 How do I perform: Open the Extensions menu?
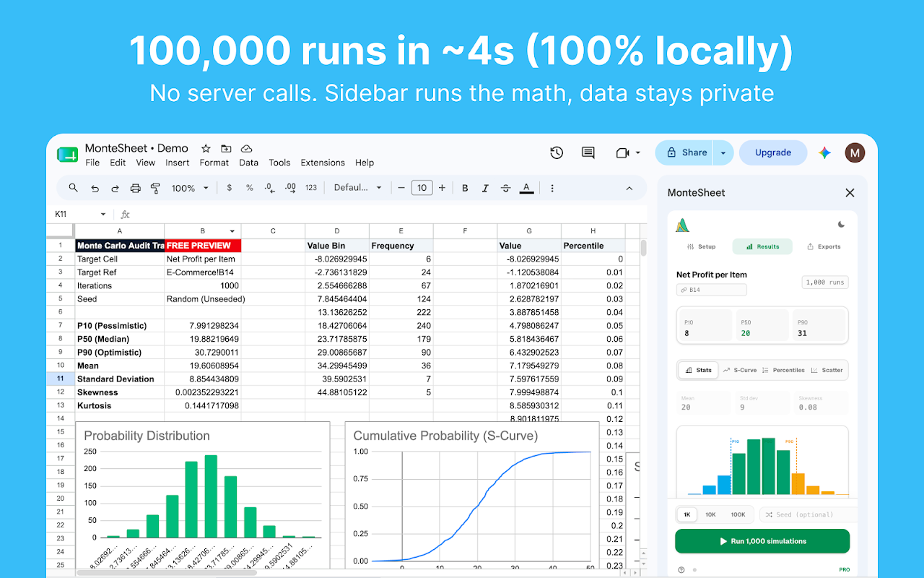pos(323,163)
